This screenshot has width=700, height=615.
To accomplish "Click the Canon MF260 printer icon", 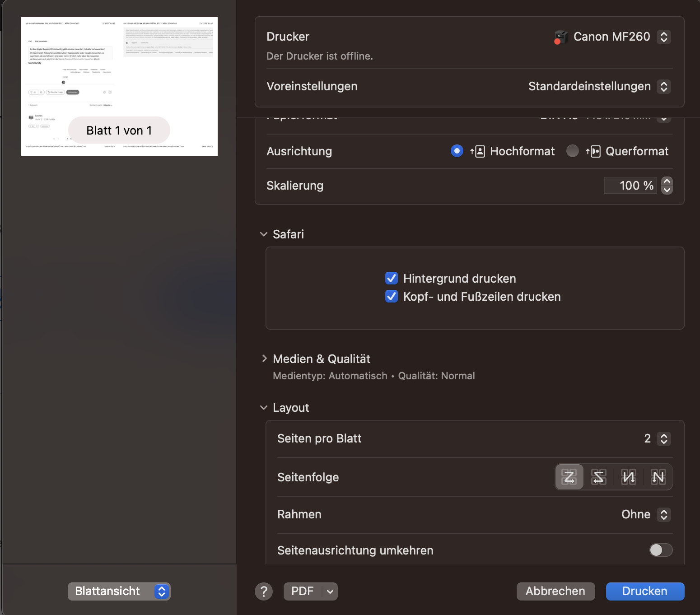I will [561, 37].
